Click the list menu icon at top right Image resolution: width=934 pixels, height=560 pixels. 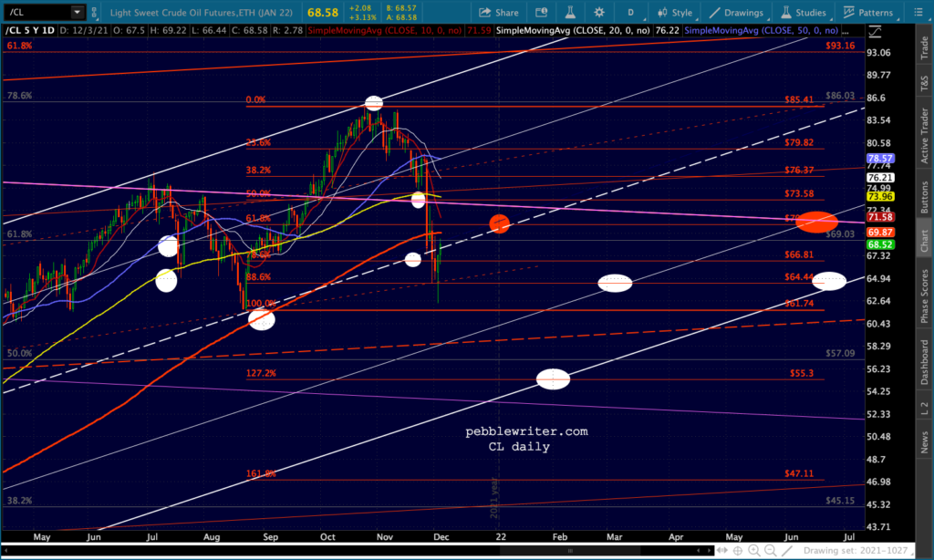918,12
